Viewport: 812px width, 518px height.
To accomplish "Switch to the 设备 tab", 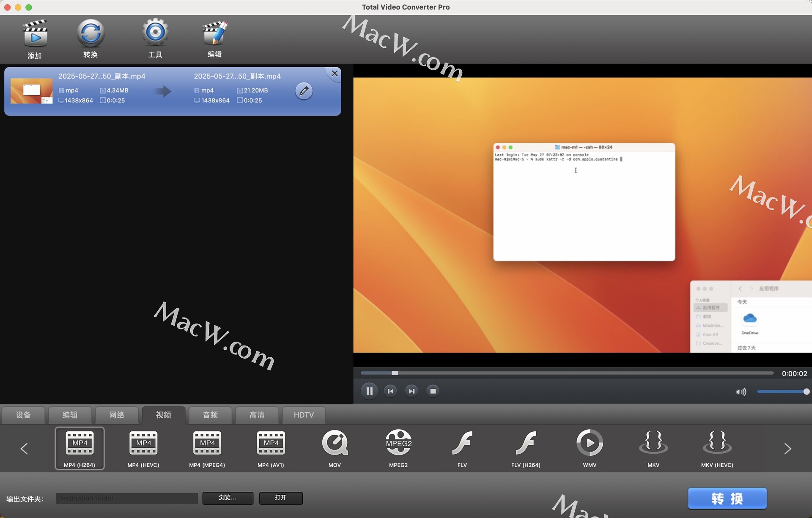I will tap(23, 415).
